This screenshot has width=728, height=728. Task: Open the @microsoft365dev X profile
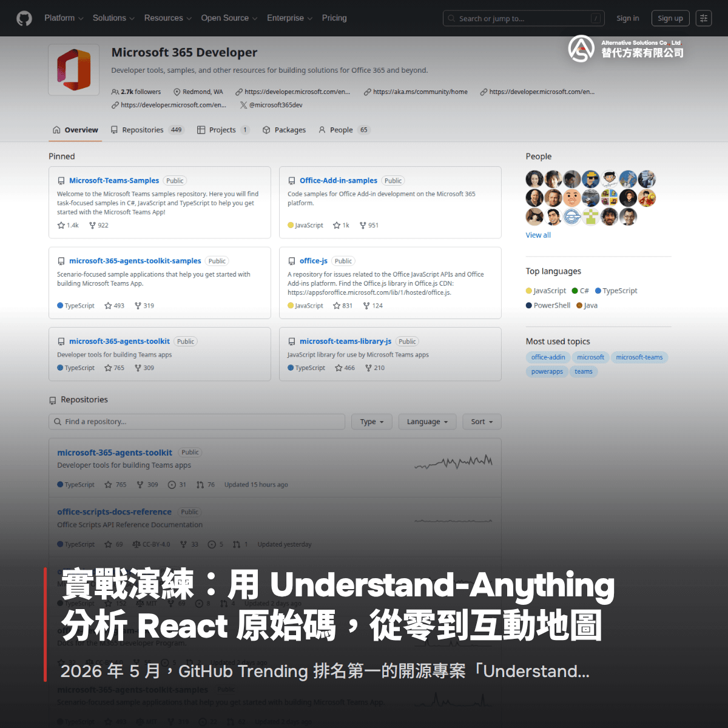tap(272, 105)
